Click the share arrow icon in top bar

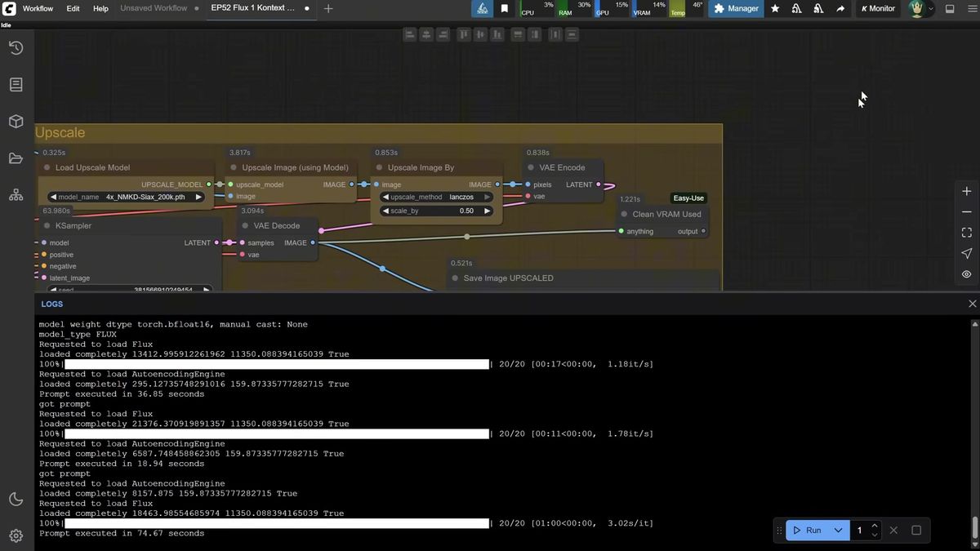tap(840, 8)
